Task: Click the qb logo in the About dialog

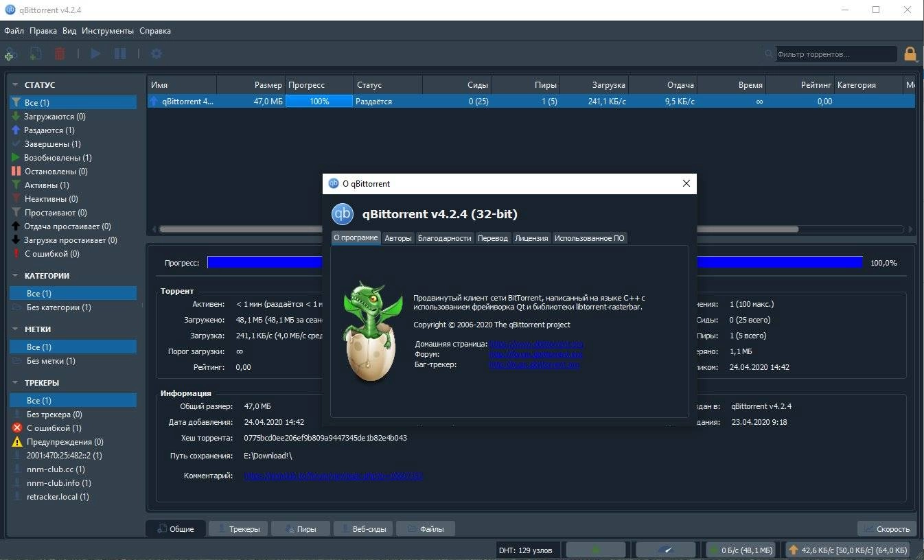Action: (343, 214)
